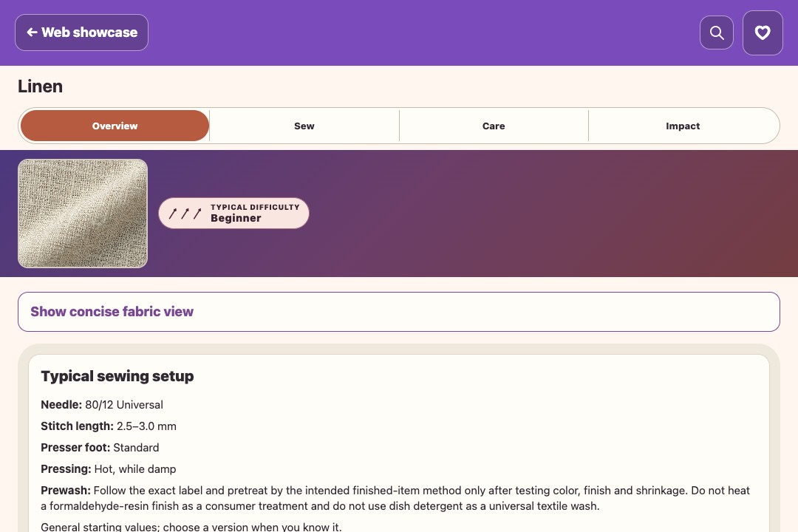Open the search magnifier icon
The height and width of the screenshot is (532, 798).
pos(717,33)
